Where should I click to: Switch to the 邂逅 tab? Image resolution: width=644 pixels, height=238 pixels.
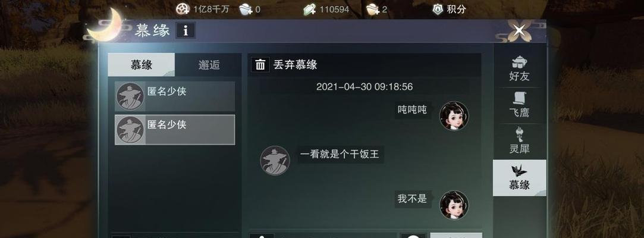point(209,64)
